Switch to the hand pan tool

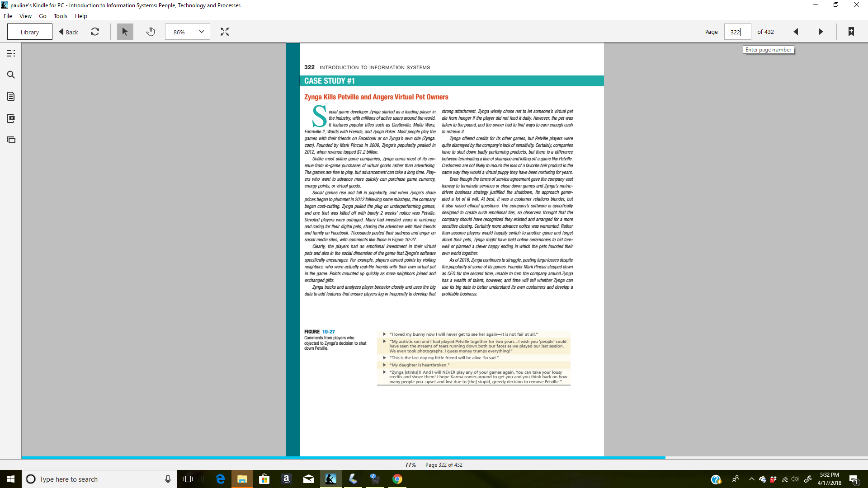point(151,32)
